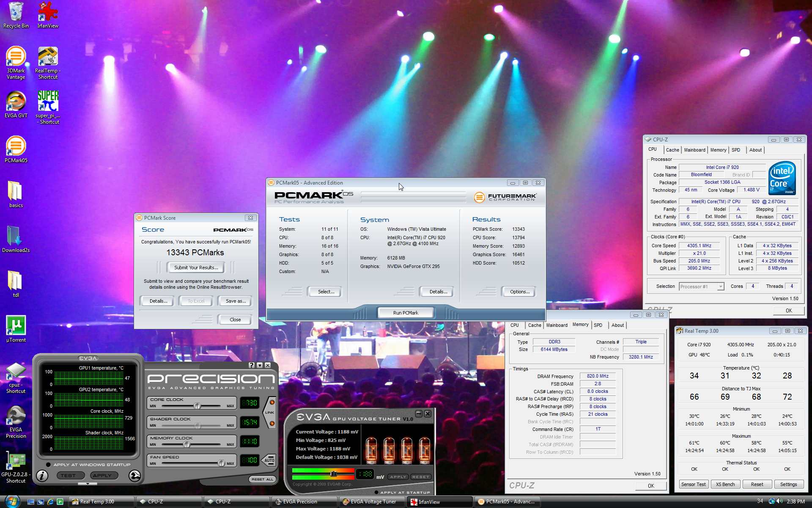Image resolution: width=812 pixels, height=508 pixels.
Task: Click EVGA Voltage Tuner taskbar button
Action: 372,502
